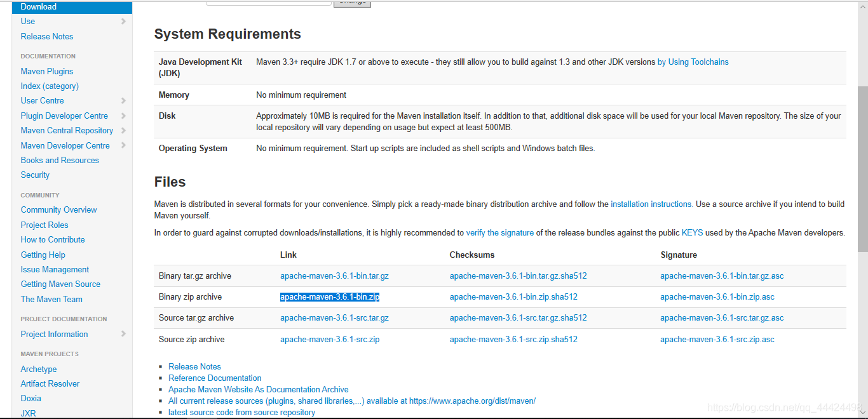868x419 pixels.
Task: Open the Use sidebar item
Action: click(x=28, y=22)
